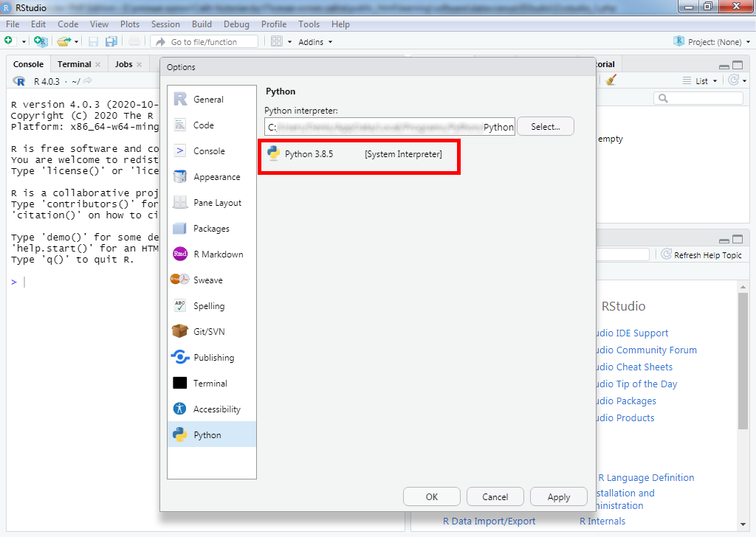This screenshot has height=537, width=756.
Task: Switch to the Terminal tab
Action: [74, 64]
